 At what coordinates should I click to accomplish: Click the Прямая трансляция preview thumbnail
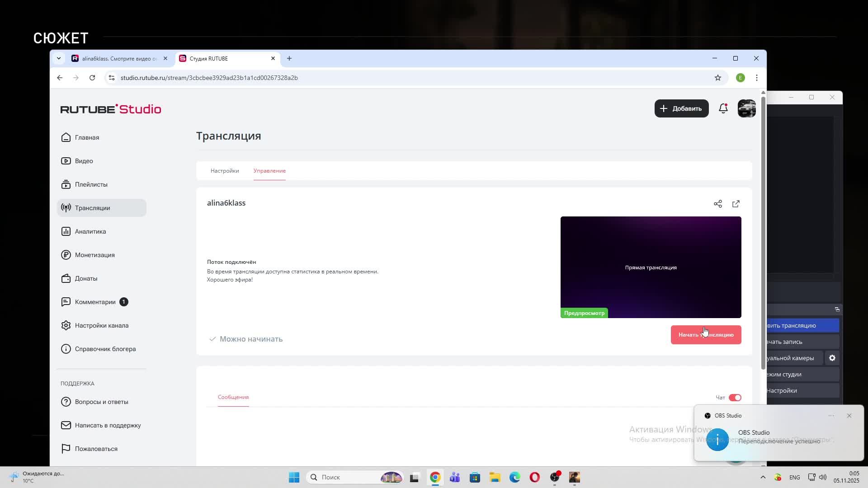coord(651,267)
